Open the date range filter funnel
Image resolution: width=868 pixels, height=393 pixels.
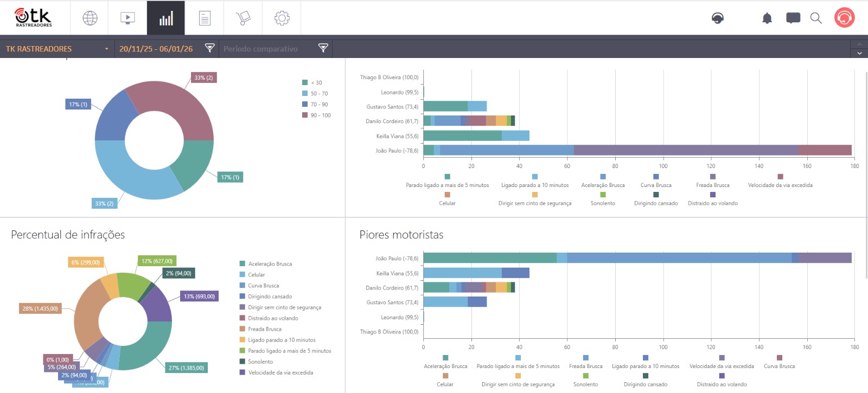coord(210,48)
